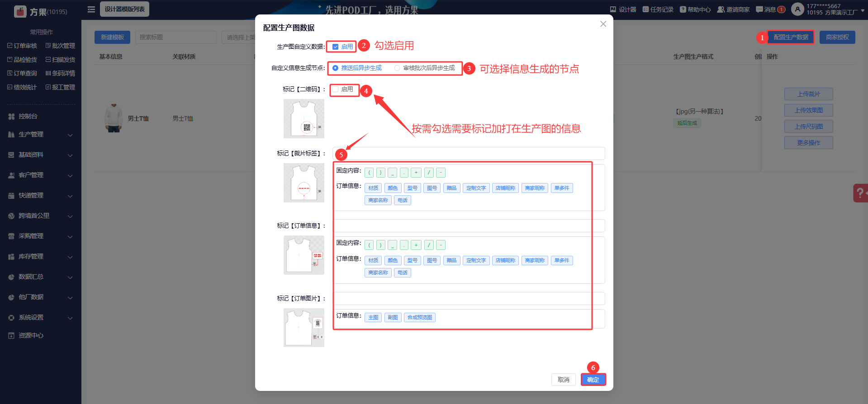Click the 标记【裁片标签】 input field
Viewport: 868px width, 404px height.
469,153
